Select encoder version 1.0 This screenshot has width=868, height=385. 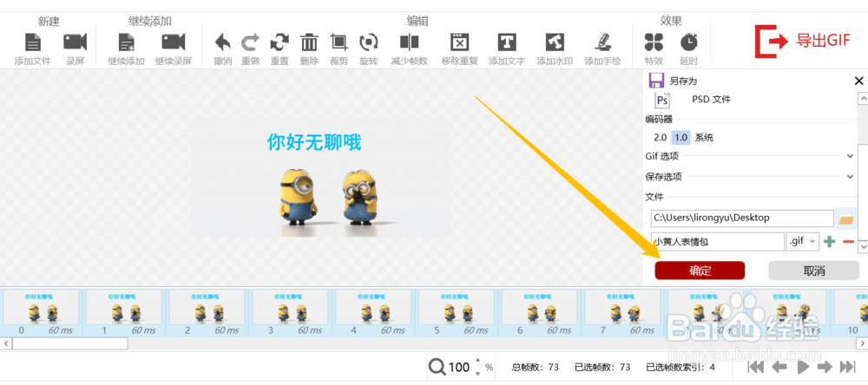pos(681,138)
